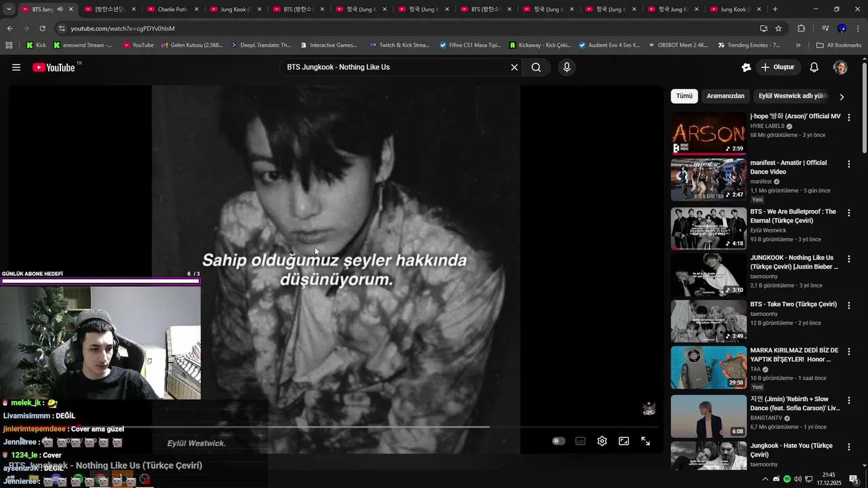Show hidden system tray icons

pyautogui.click(x=766, y=479)
